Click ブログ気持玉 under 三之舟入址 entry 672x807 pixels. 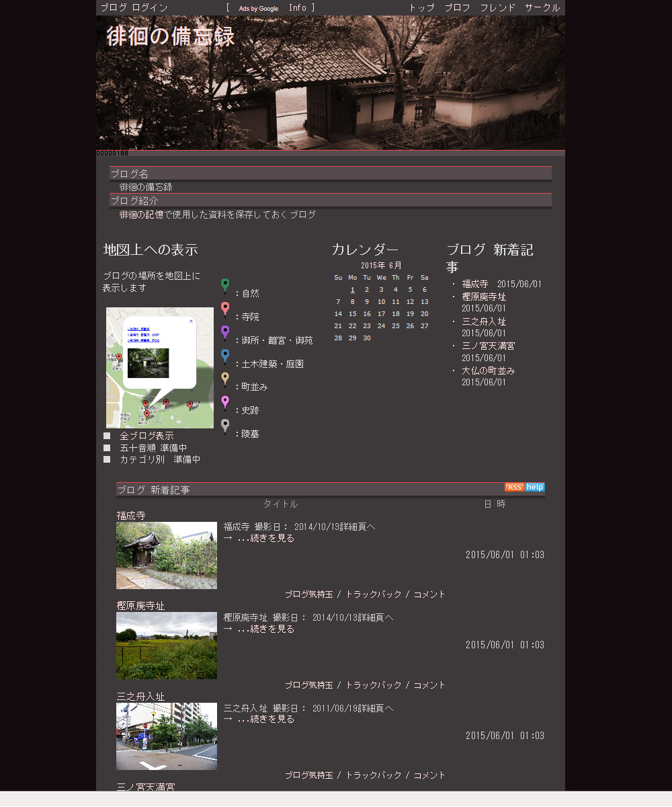[x=308, y=775]
